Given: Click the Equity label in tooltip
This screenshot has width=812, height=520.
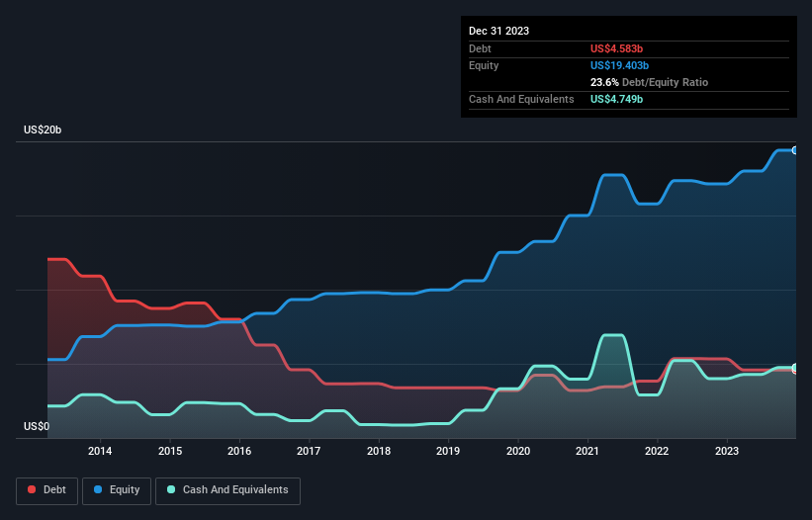Looking at the screenshot, I should (484, 65).
